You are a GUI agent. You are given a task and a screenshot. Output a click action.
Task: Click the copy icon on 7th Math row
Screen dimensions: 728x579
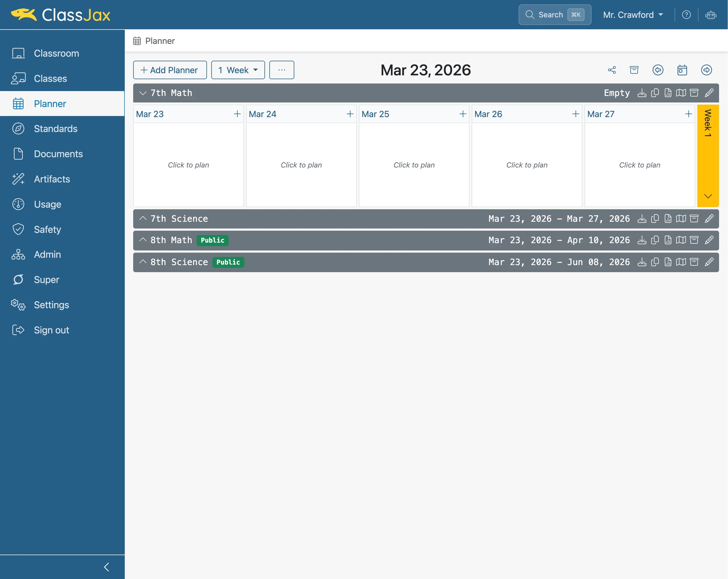point(655,93)
